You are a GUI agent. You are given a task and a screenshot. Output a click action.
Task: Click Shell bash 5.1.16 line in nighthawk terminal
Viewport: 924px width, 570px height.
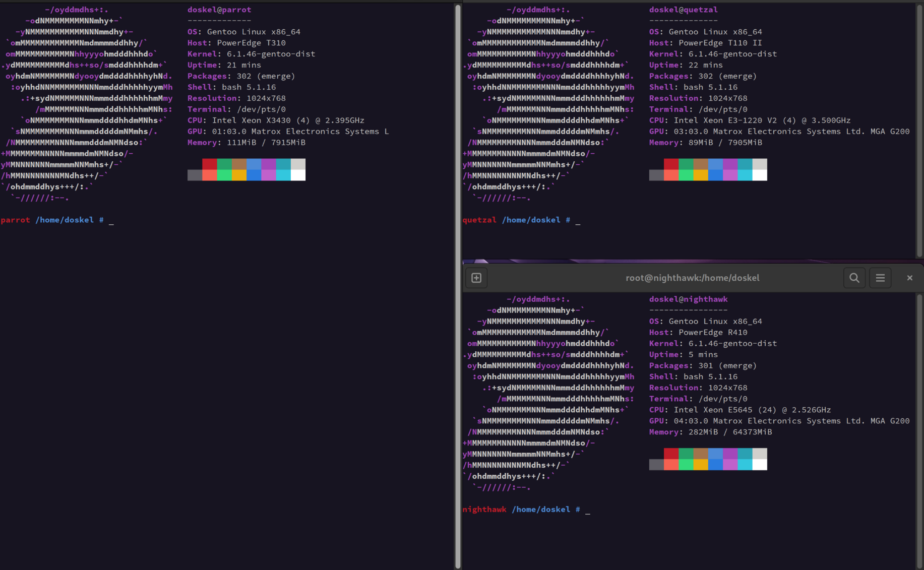(x=693, y=377)
